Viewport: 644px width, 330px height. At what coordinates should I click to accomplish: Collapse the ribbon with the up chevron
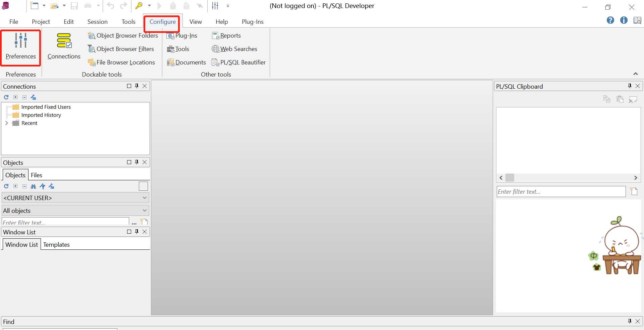[635, 74]
